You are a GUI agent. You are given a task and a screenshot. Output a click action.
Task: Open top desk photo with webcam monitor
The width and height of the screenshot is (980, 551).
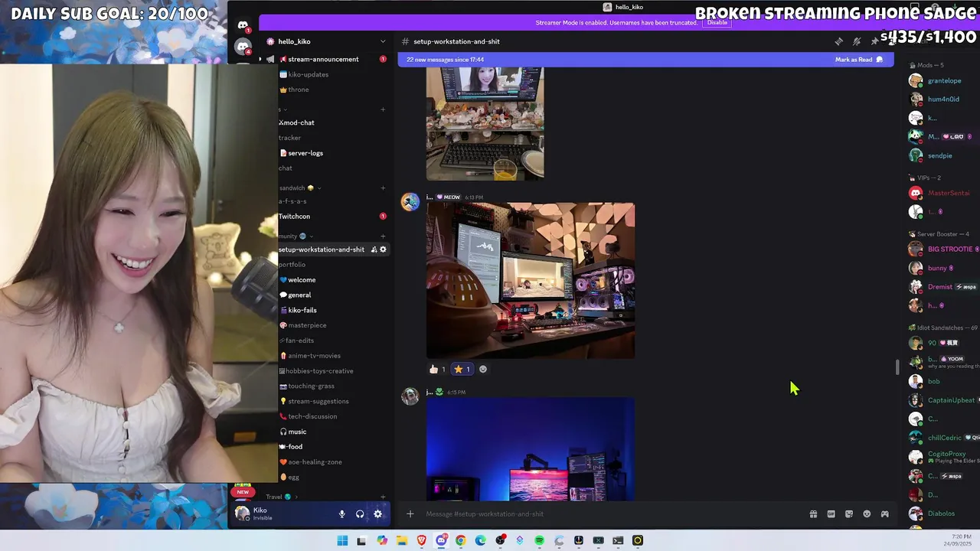pos(485,124)
